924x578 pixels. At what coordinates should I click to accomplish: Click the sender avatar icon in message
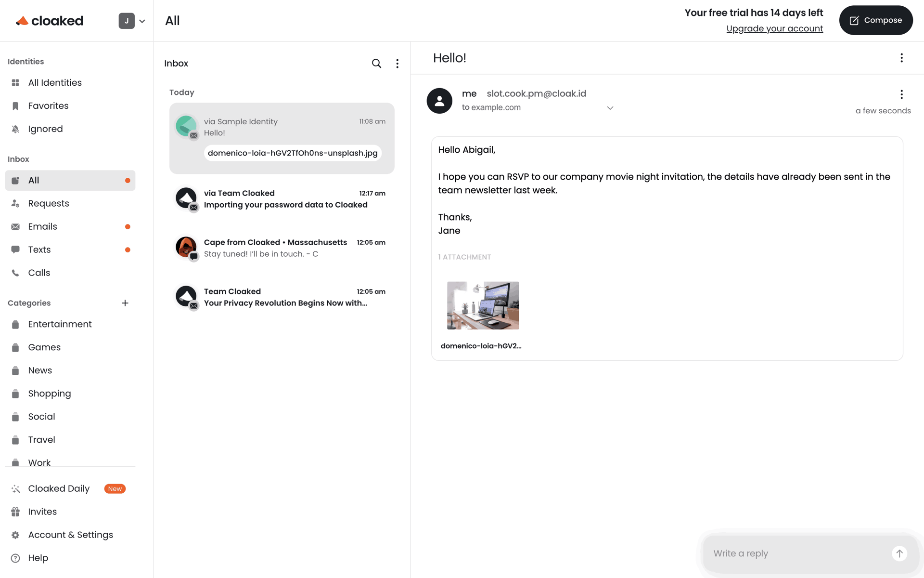[x=439, y=101]
